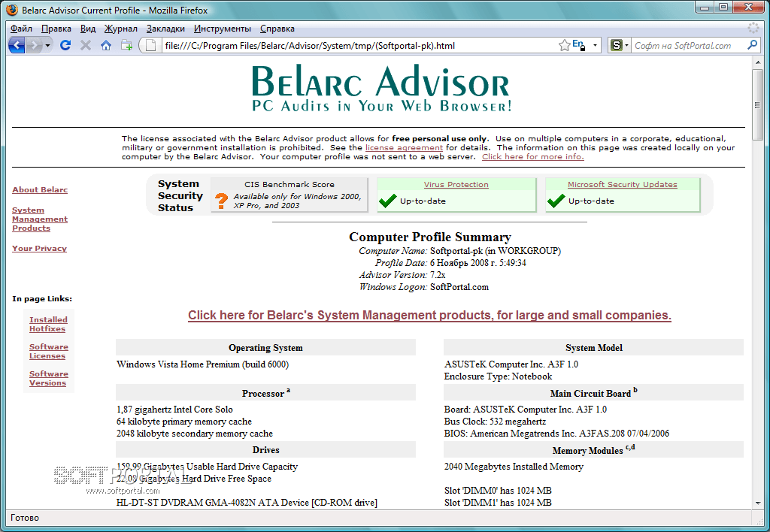Click the vertical scrollbar thumb
Screen dimensions: 770x532
coord(758,104)
